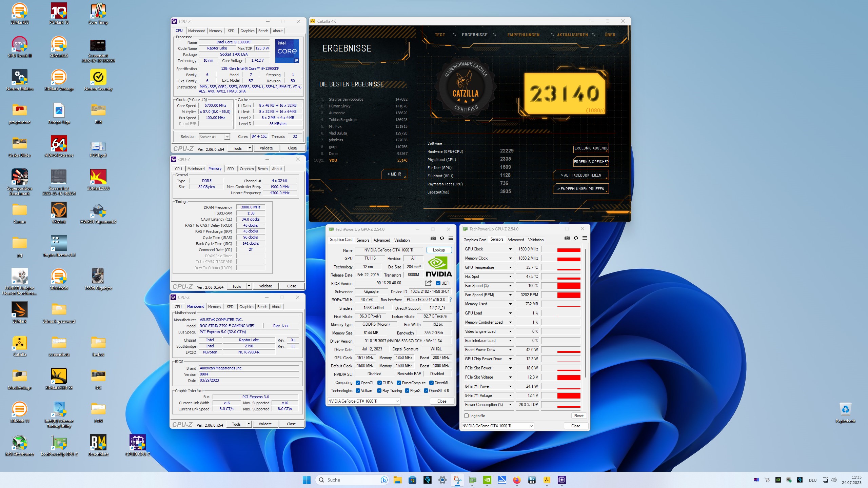
Task: Click AUF FACEBOOK TEILEN in Catzilla
Action: (580, 175)
